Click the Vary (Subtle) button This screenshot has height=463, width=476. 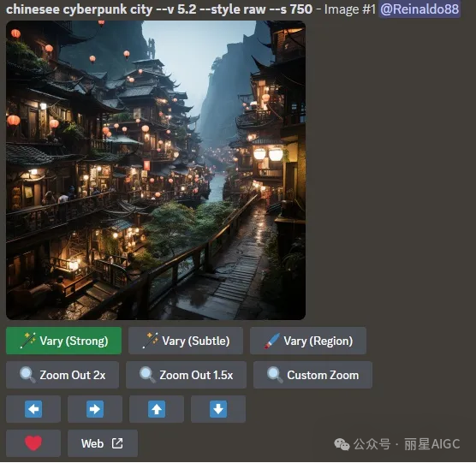[186, 341]
